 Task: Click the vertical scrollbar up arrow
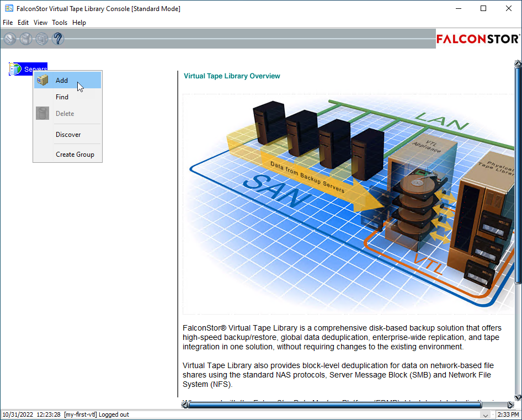[518, 63]
